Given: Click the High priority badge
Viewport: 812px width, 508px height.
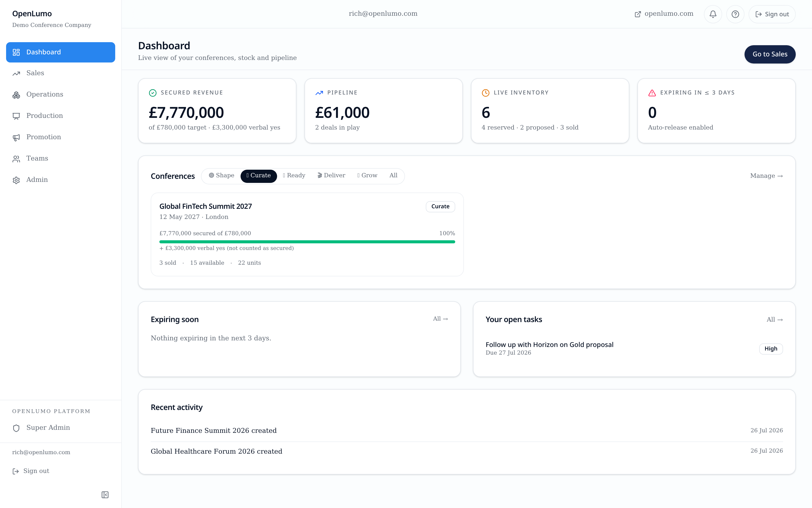Looking at the screenshot, I should (x=771, y=349).
